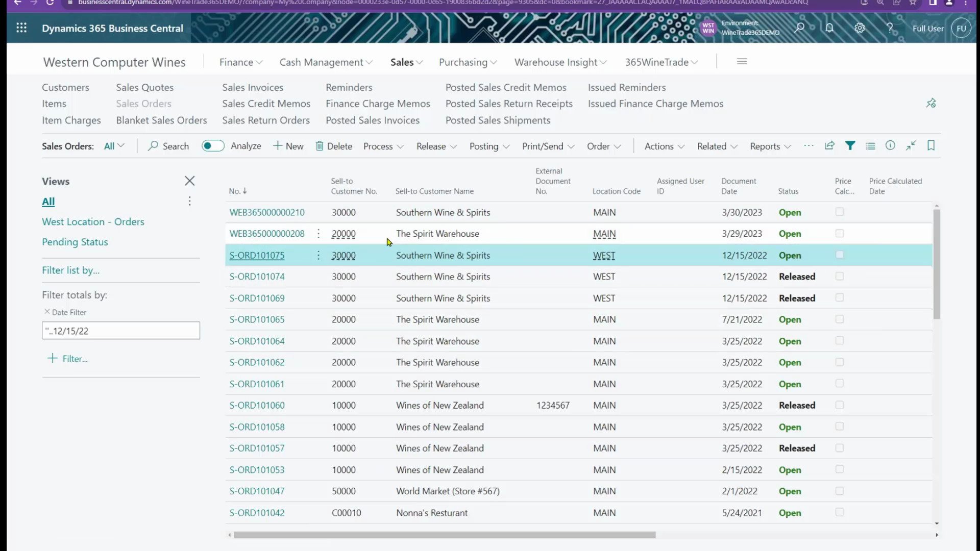
Task: Toggle the Analyze switch
Action: [x=213, y=145]
